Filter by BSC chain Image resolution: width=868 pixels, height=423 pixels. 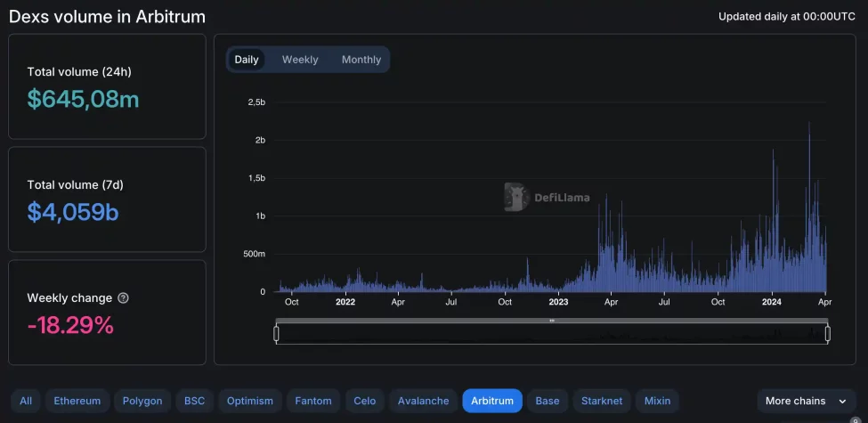pos(193,401)
